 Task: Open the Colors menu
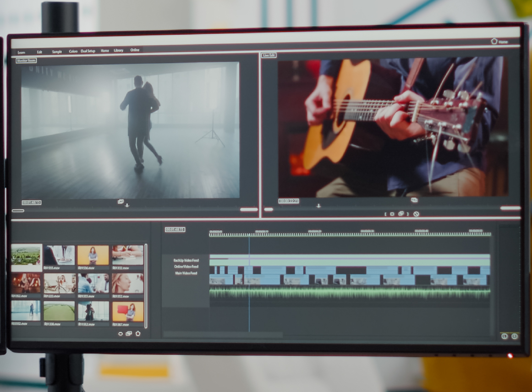[73, 51]
